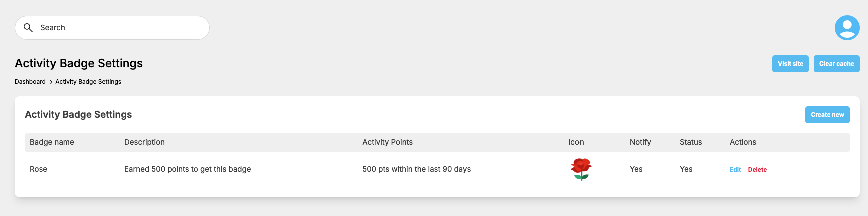Click the Notify value Yes for Rose

coord(636,169)
